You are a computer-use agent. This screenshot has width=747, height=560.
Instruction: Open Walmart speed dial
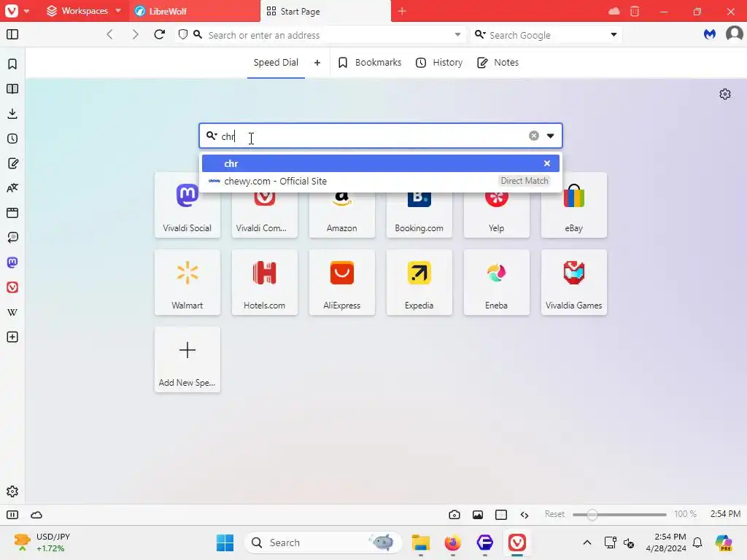pos(187,282)
